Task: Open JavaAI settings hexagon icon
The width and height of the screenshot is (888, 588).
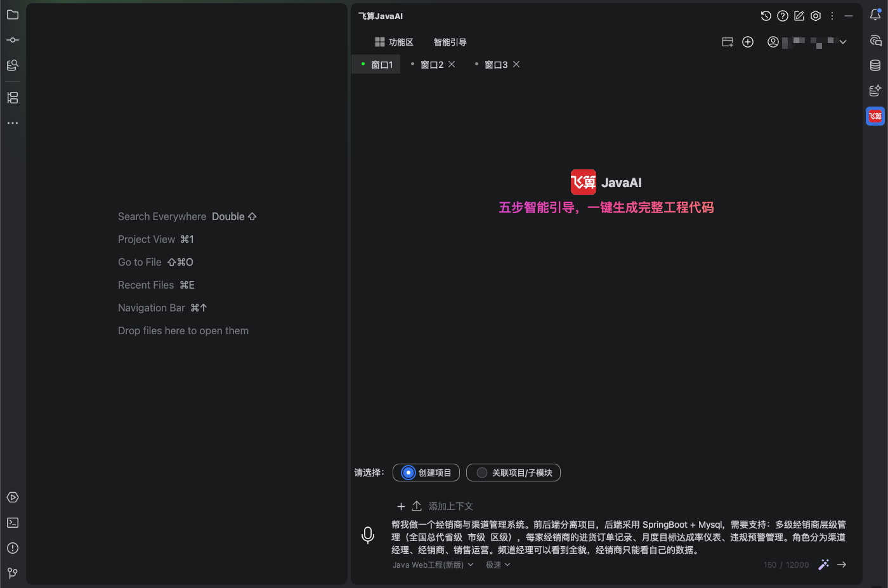Action: pyautogui.click(x=816, y=16)
